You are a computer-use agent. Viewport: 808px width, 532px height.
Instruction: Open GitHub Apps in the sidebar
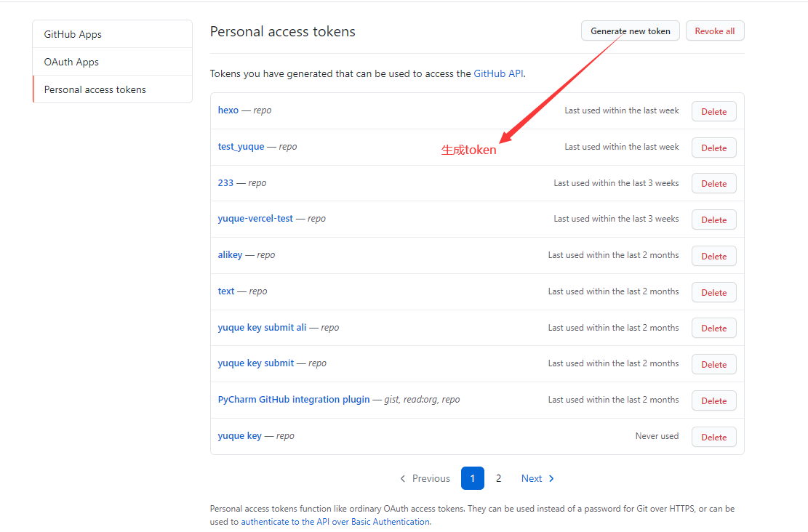(x=112, y=34)
